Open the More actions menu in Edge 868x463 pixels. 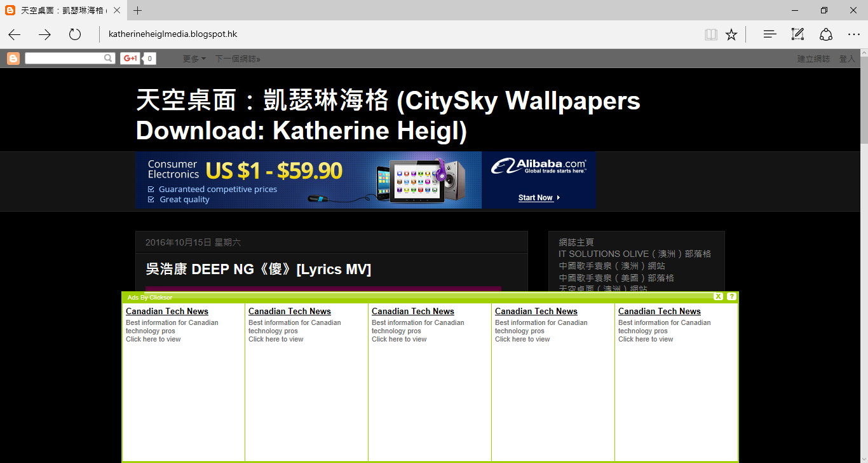tap(853, 34)
